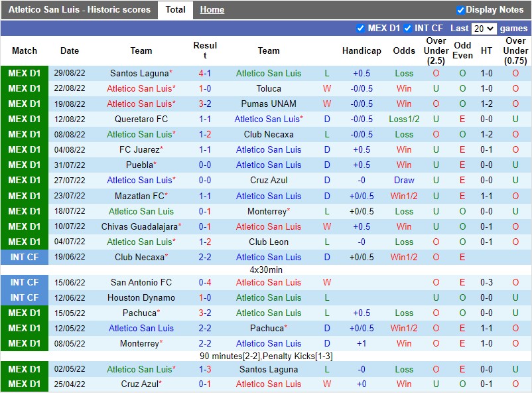Image resolution: width=532 pixels, height=393 pixels.
Task: Click the Handicap column header
Action: (x=362, y=51)
